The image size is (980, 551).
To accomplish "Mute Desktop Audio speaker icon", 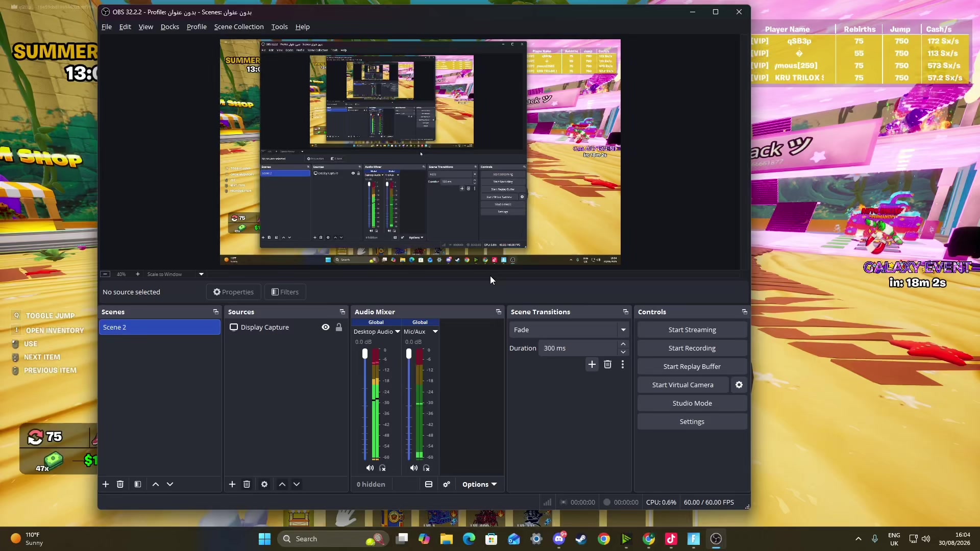I will click(370, 468).
